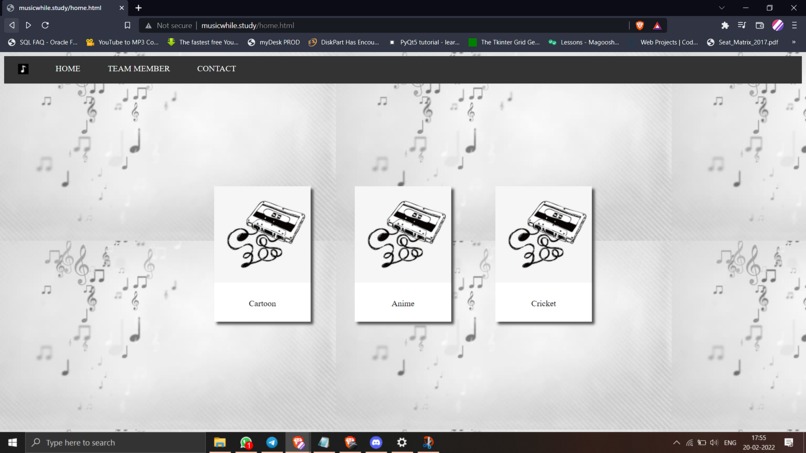This screenshot has width=806, height=453.
Task: Open the active Brave taskbar icon
Action: [x=298, y=442]
